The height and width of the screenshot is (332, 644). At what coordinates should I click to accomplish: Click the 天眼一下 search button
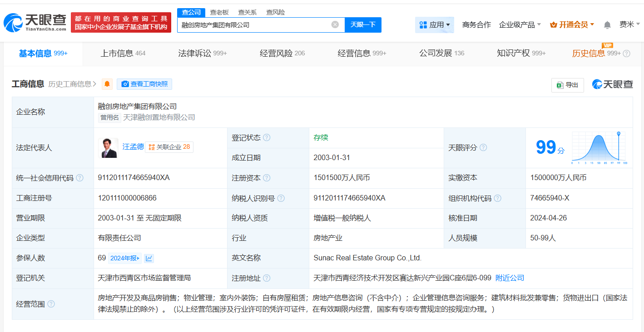pos(363,25)
